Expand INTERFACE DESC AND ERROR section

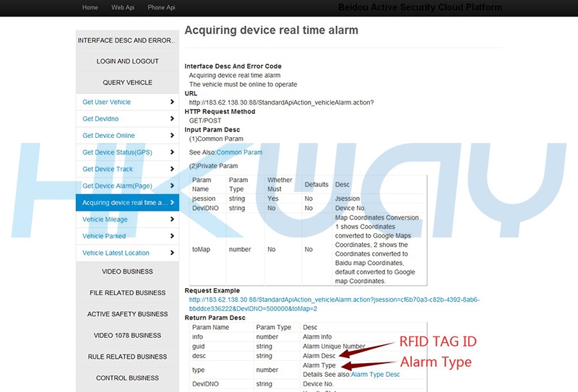128,40
